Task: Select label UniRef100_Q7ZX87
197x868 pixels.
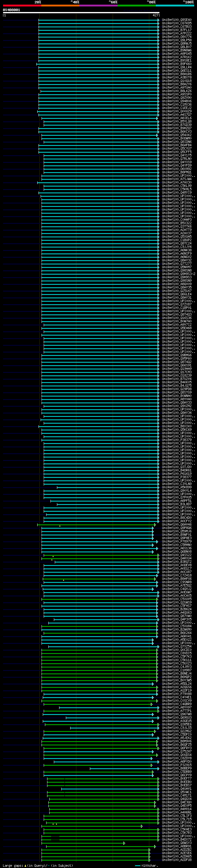Action: click(x=177, y=304)
